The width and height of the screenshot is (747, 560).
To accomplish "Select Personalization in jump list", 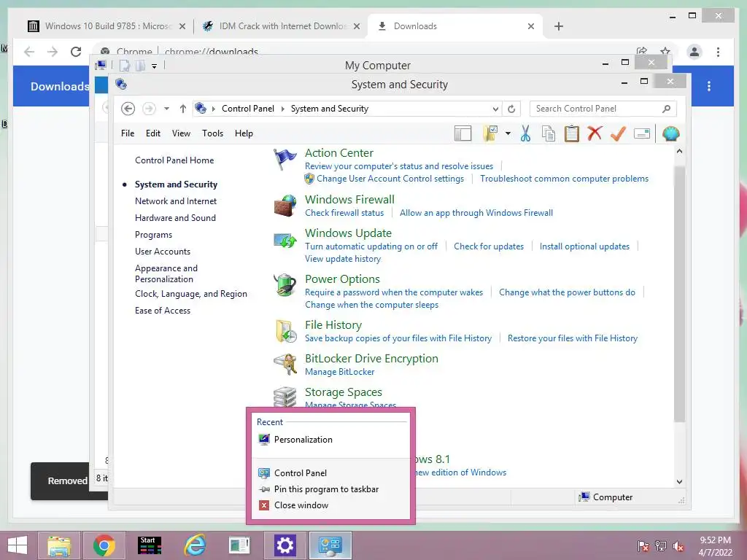I will click(330, 440).
